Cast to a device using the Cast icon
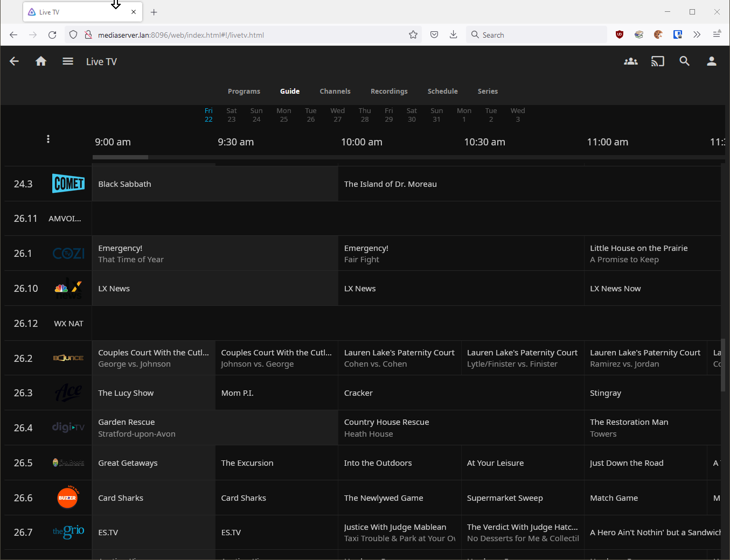Viewport: 730px width, 560px height. click(657, 61)
